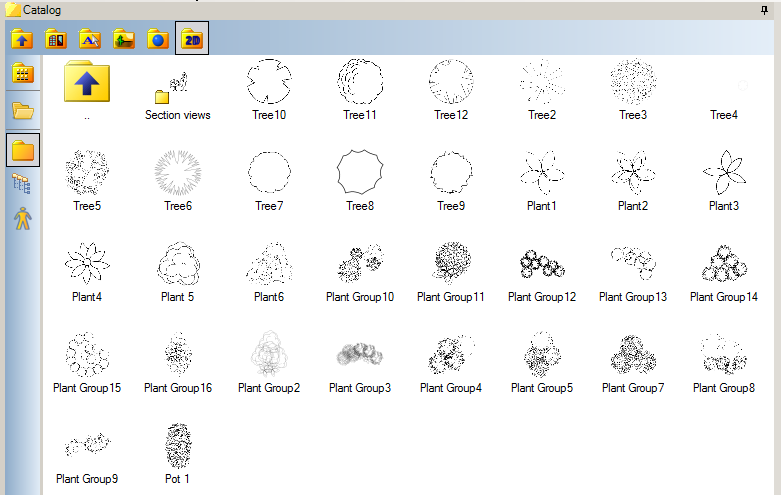Select the Plant3 symbol

724,172
